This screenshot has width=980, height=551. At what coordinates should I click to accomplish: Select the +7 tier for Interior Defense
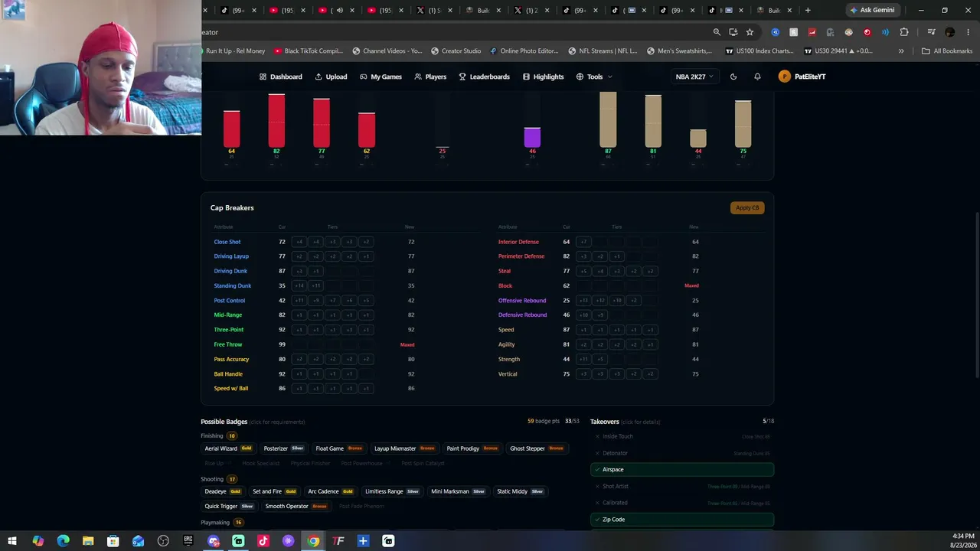pyautogui.click(x=583, y=242)
